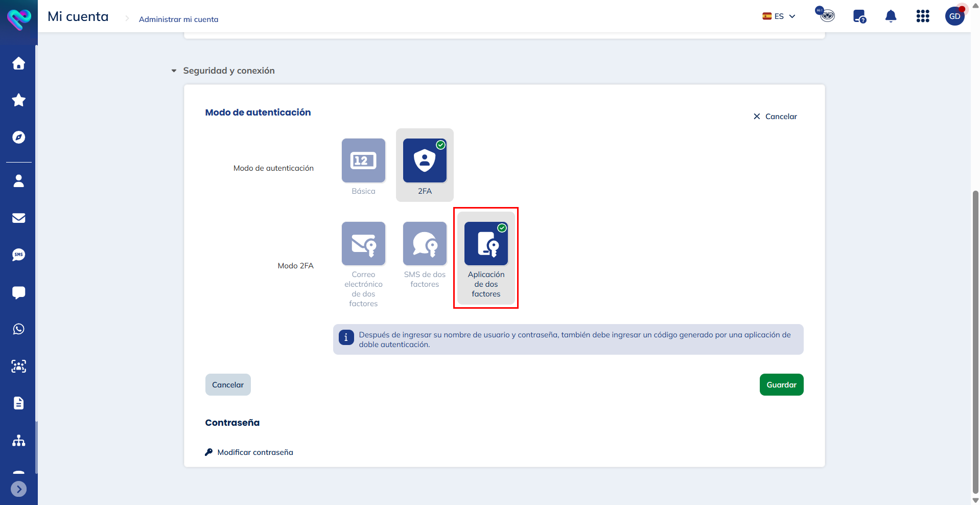Click the Modificar contraseña link

(254, 452)
